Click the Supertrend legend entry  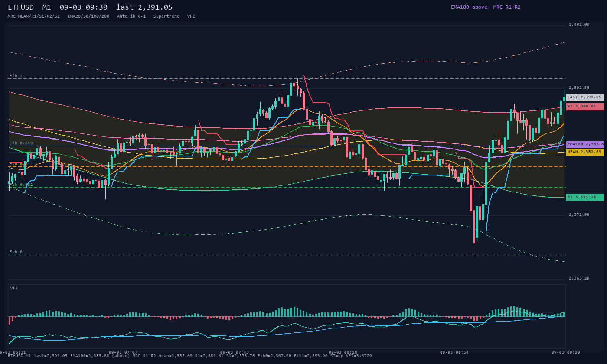coord(166,16)
